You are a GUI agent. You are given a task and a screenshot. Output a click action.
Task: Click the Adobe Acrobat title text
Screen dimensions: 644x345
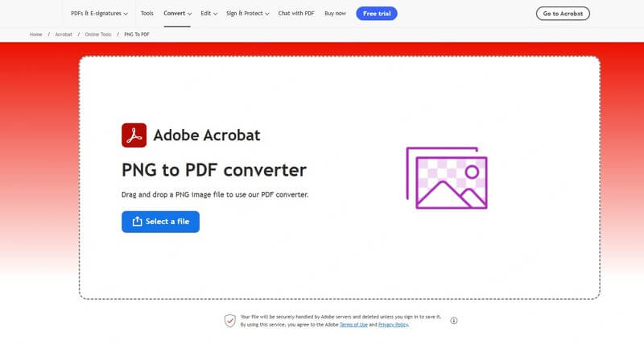click(x=207, y=135)
